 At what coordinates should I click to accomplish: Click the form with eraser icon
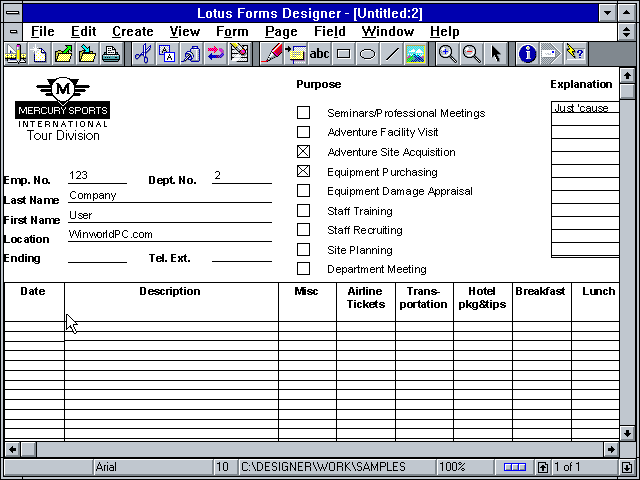[239, 54]
